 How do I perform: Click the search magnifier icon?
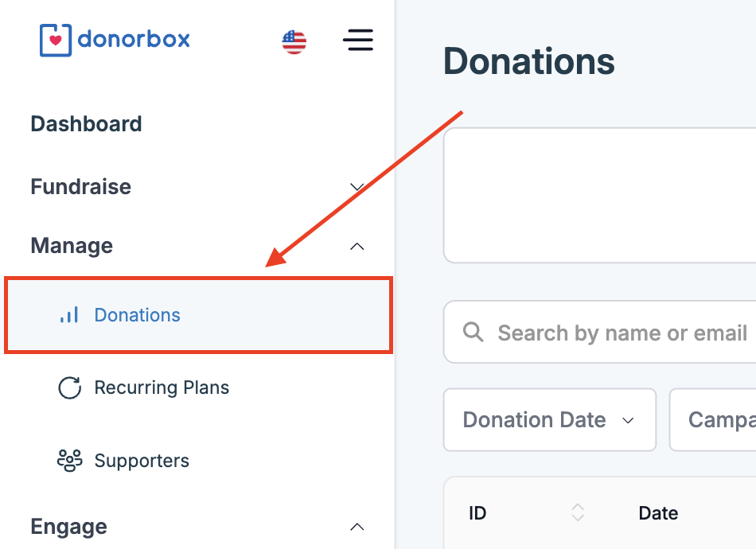point(473,332)
